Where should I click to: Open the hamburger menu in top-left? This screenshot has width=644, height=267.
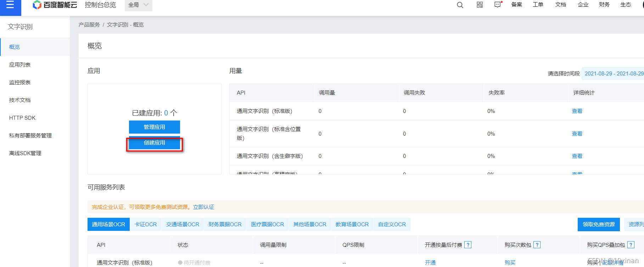pos(10,5)
